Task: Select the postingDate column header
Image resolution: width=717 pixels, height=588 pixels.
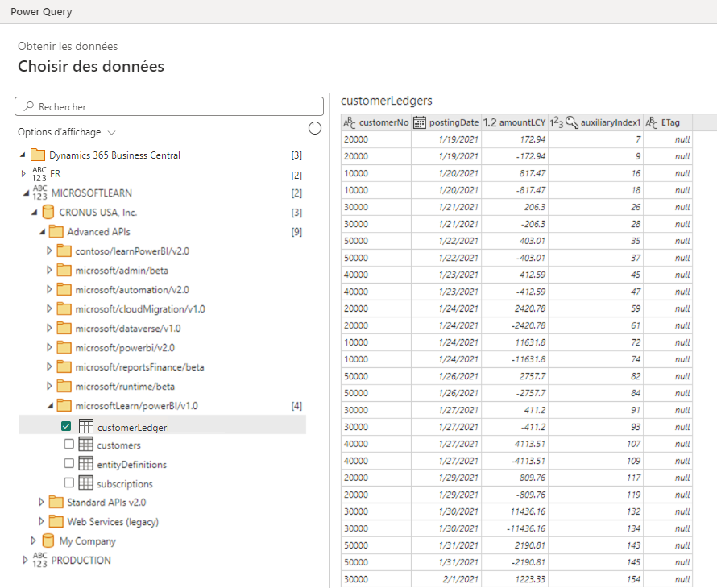Action: tap(446, 122)
